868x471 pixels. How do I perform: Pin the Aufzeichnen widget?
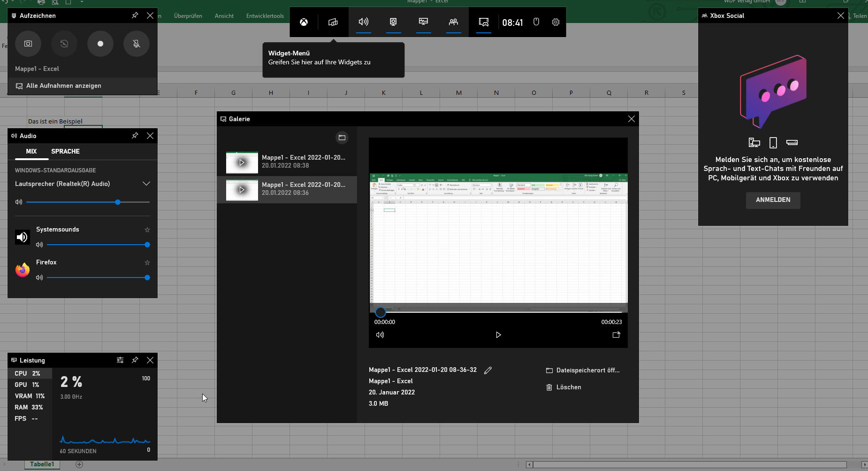[135, 15]
